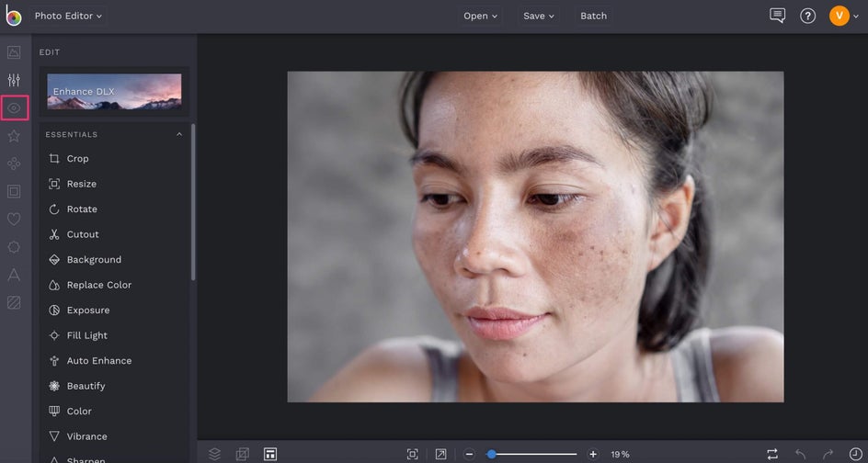Open the Touch Up eye icon tab
Viewport: 868px width, 463px height.
(x=14, y=108)
